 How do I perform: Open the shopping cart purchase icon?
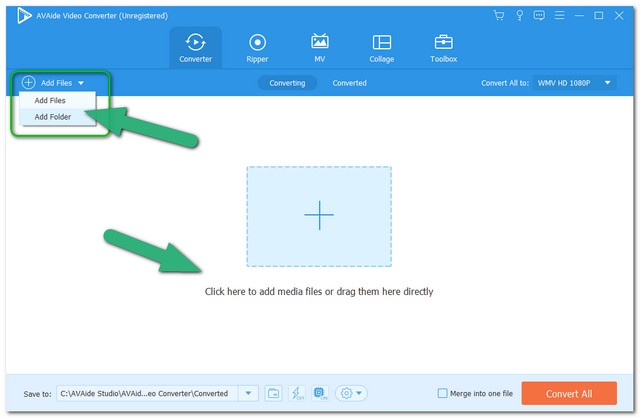click(499, 16)
